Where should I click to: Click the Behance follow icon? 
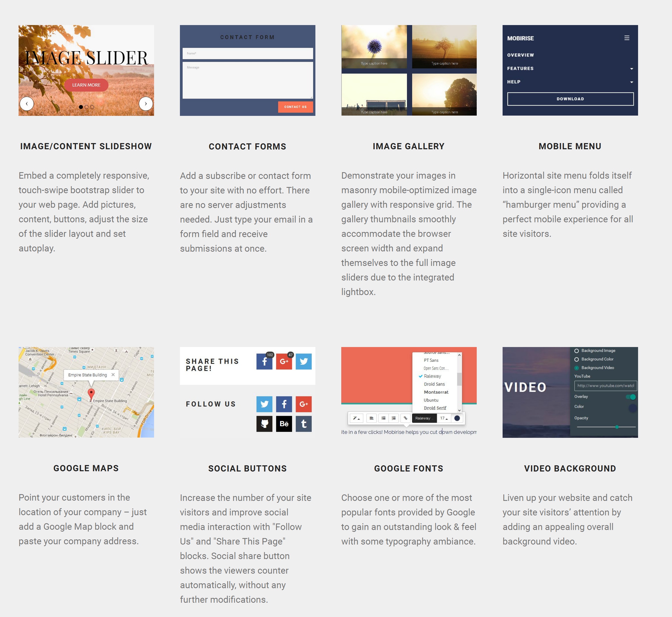284,423
